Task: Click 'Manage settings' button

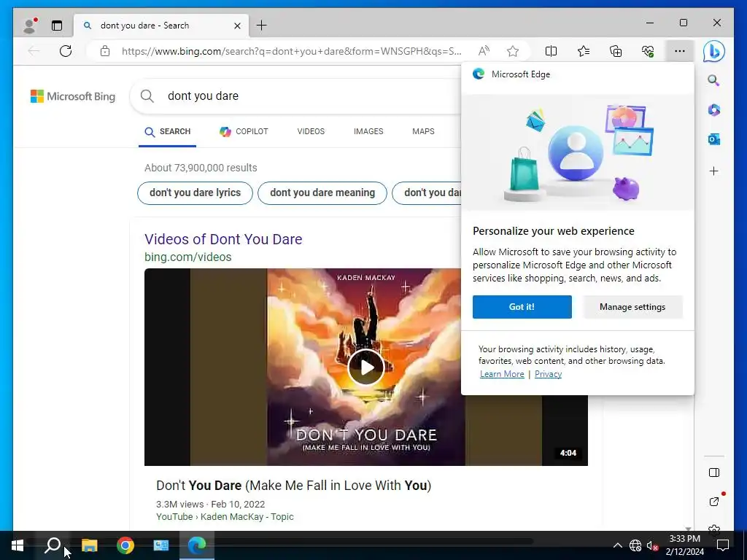Action: tap(632, 307)
